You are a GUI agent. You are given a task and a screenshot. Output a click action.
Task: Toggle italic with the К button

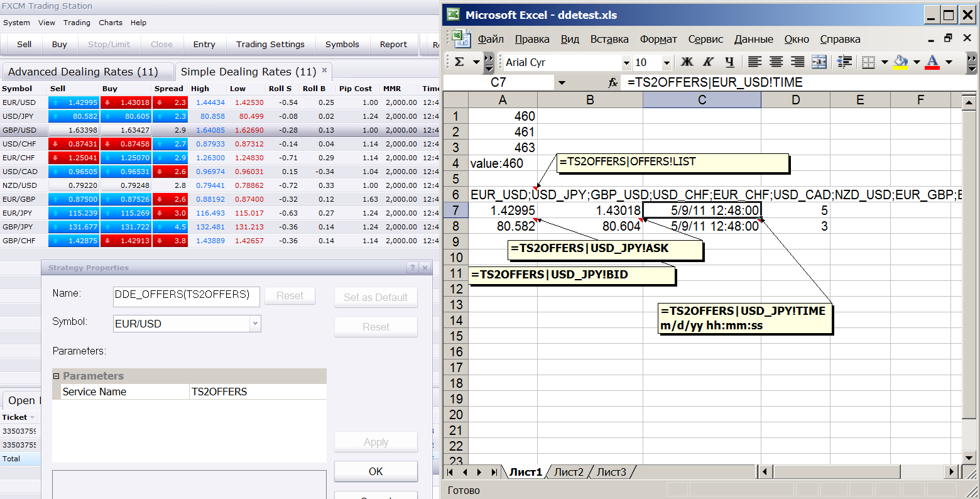[708, 62]
